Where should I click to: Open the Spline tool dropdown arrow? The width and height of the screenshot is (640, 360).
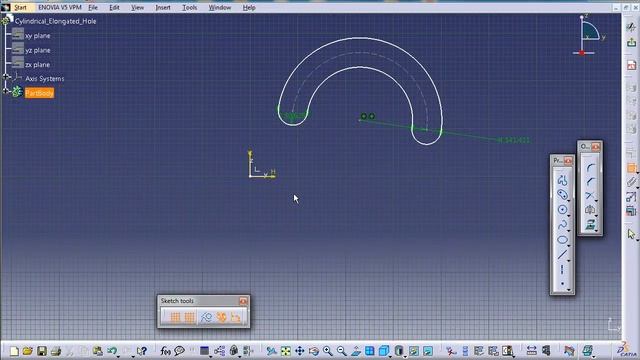[569, 231]
